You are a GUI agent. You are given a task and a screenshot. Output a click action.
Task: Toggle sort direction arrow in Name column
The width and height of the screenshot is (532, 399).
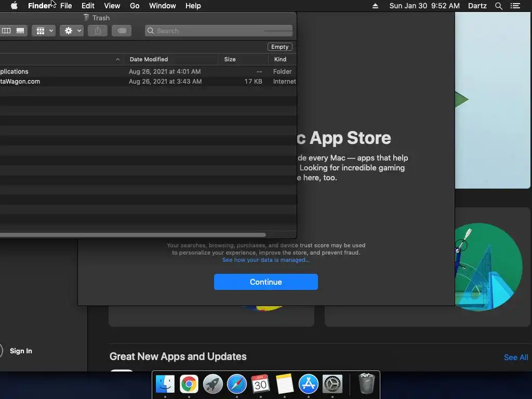117,59
